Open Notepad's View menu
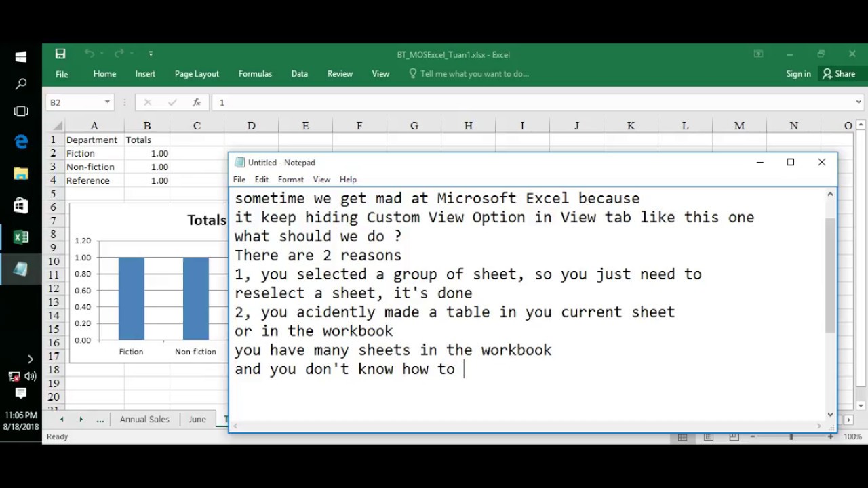 [321, 180]
